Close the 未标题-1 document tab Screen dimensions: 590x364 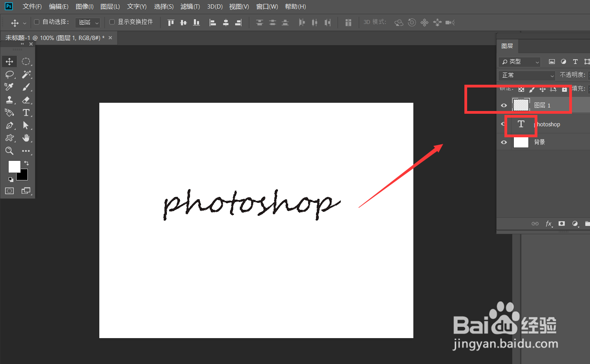110,38
